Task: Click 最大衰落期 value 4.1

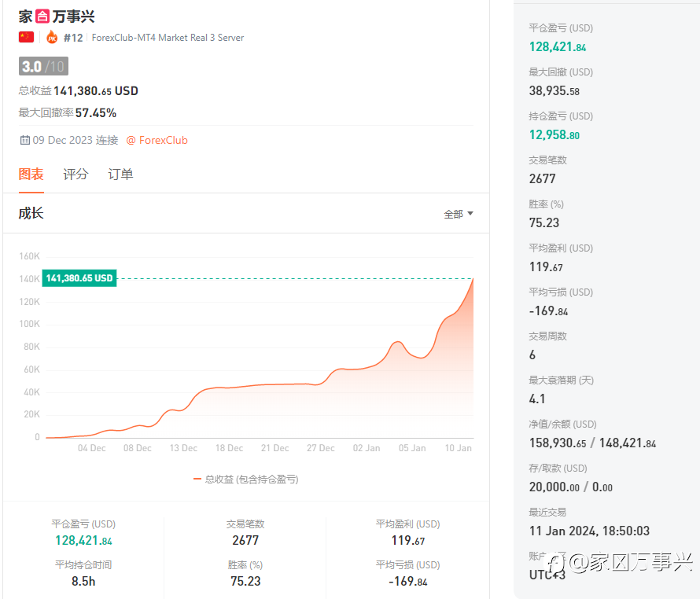Action: tap(537, 399)
